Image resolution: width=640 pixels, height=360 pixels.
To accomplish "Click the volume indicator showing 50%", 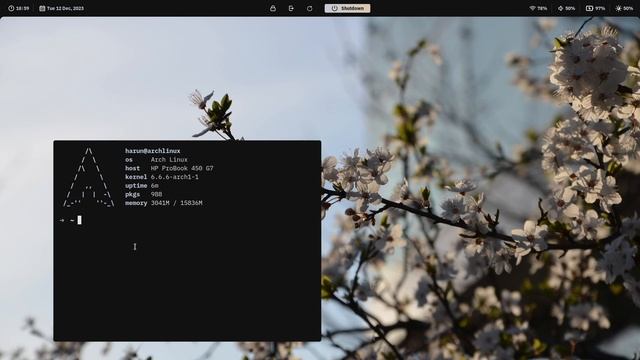I will pyautogui.click(x=566, y=8).
